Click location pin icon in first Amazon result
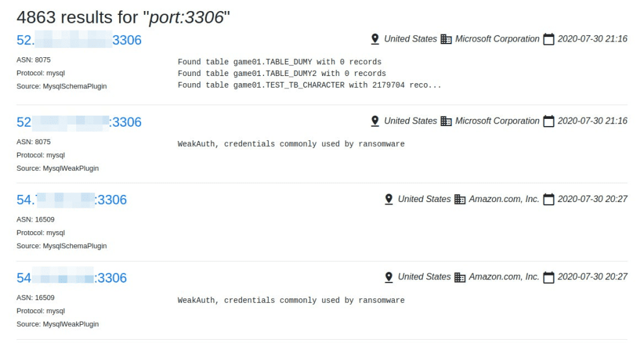This screenshot has width=644, height=343. [389, 199]
